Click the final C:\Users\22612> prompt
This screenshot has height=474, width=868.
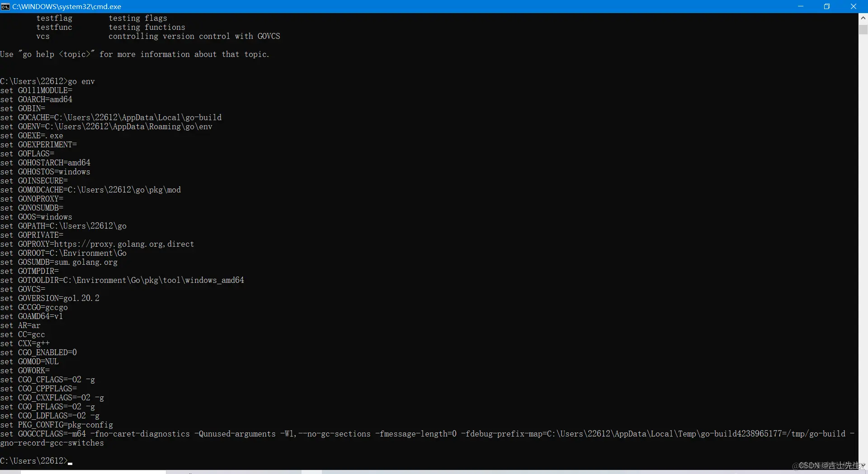(34, 461)
